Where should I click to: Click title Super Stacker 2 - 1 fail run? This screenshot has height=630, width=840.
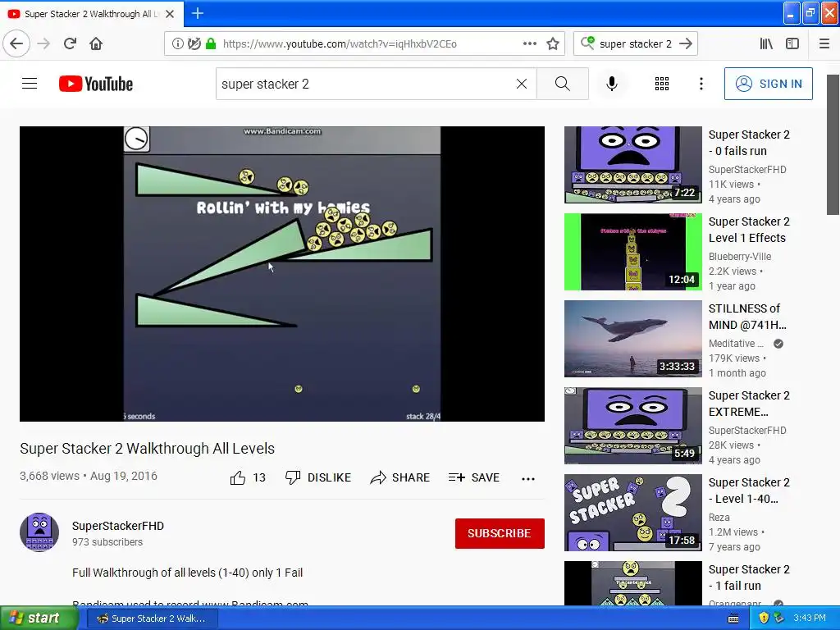(x=749, y=577)
